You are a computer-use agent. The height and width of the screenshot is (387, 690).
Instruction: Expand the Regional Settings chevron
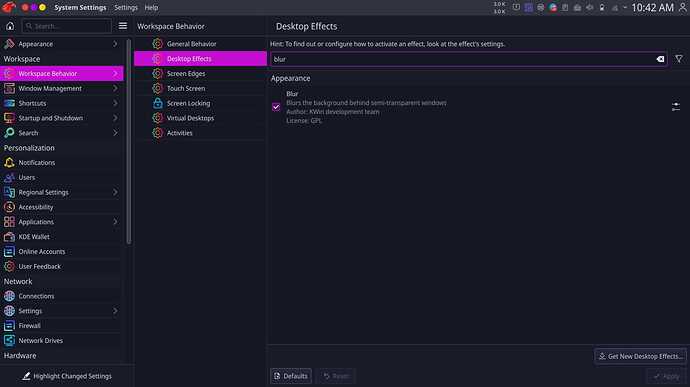[x=115, y=192]
